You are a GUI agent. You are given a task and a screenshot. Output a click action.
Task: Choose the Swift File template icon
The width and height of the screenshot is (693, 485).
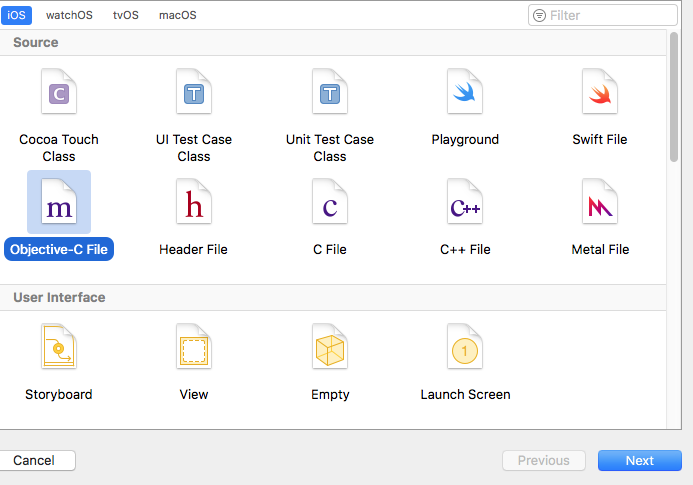(600, 95)
